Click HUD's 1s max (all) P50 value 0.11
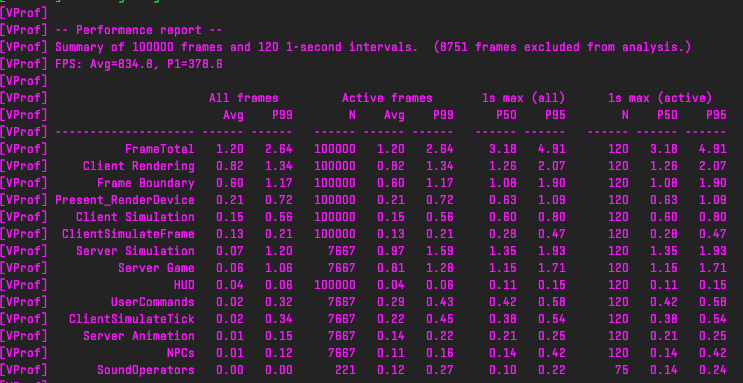 503,285
